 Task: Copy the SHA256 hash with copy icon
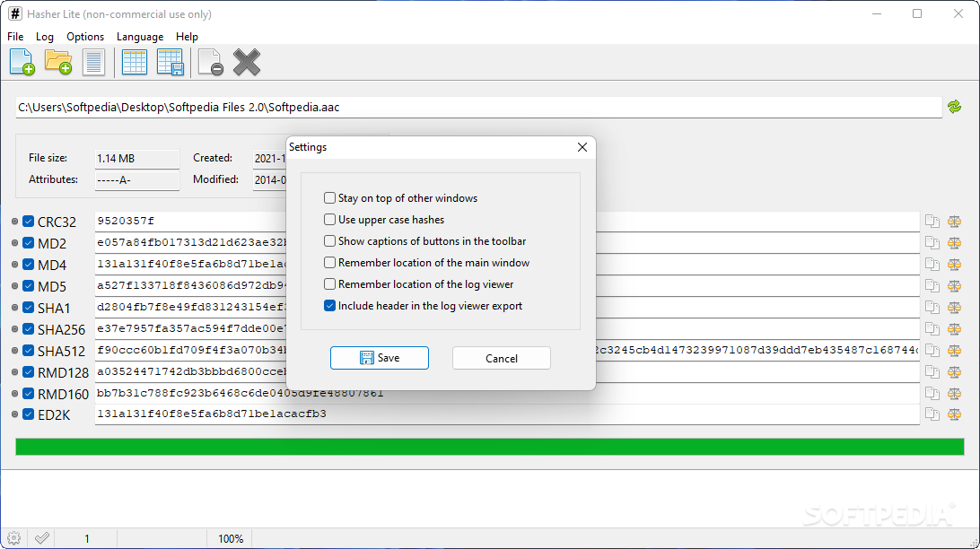(932, 328)
